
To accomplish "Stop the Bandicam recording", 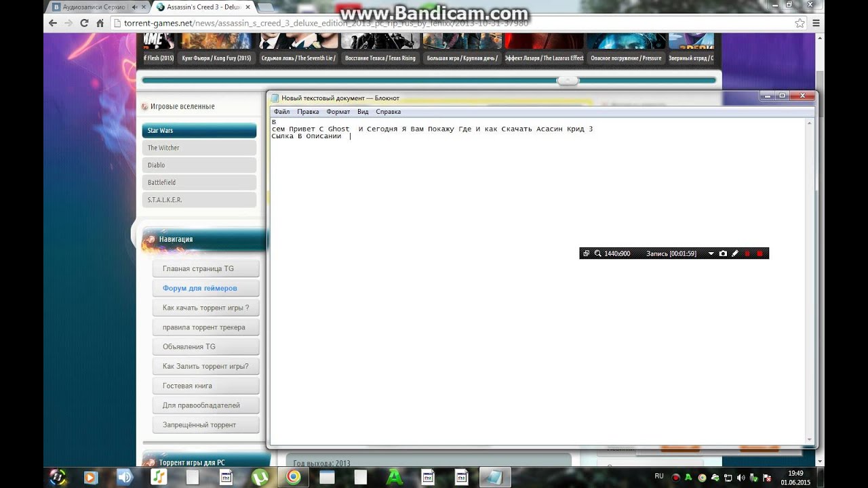I will 759,253.
